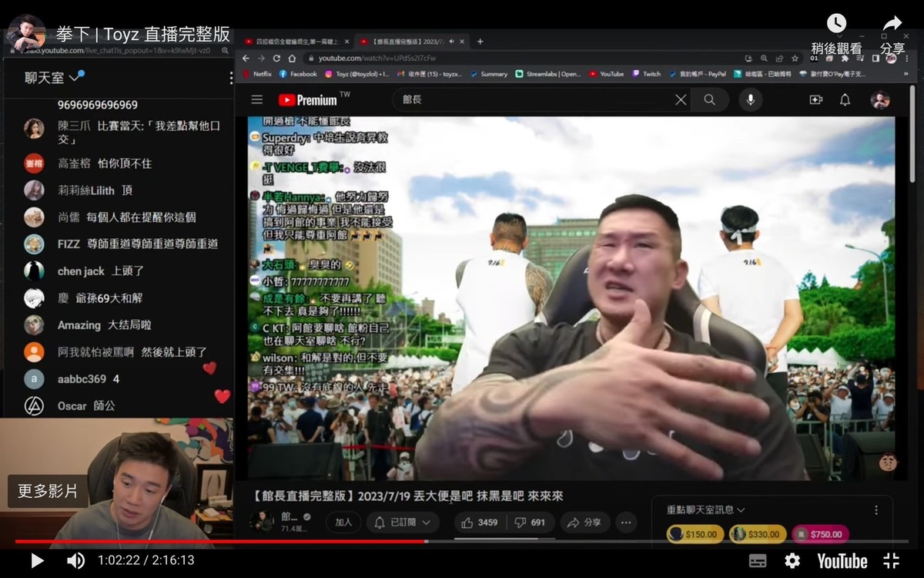Click chat user 陳三爪's avatar
This screenshot has height=578, width=924.
click(34, 128)
